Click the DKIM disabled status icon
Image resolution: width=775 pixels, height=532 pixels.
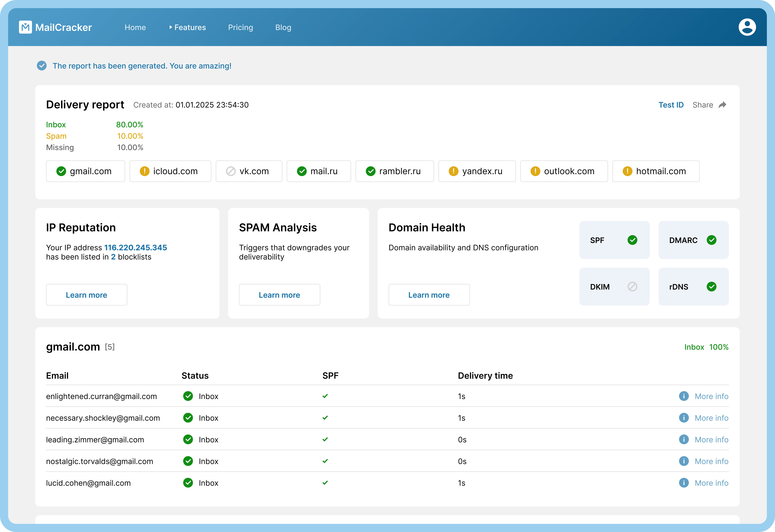pos(632,287)
